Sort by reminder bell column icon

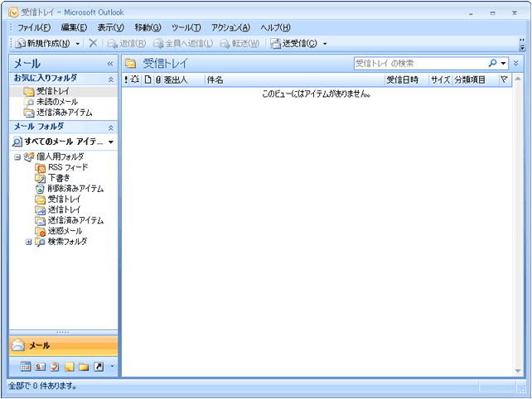(x=135, y=80)
